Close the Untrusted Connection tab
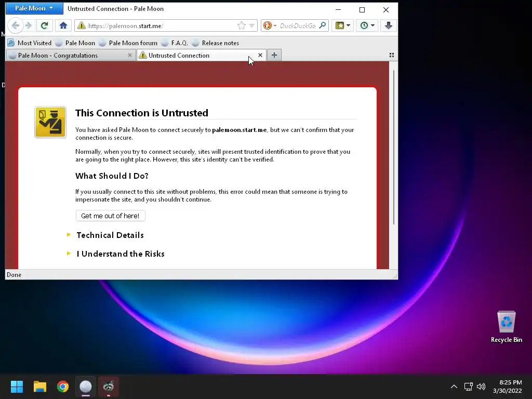Screen dimensions: 532x399 (260, 55)
